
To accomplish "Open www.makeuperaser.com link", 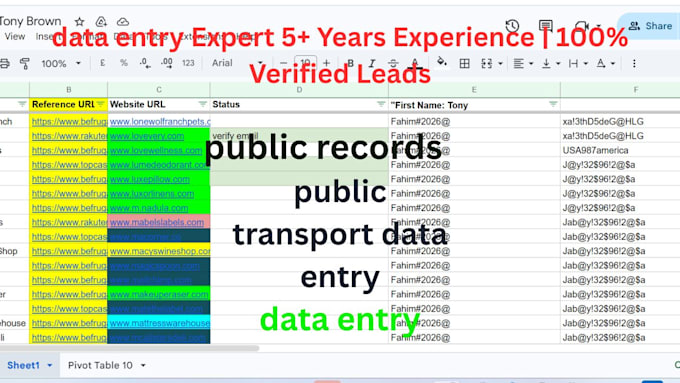I will [x=159, y=295].
